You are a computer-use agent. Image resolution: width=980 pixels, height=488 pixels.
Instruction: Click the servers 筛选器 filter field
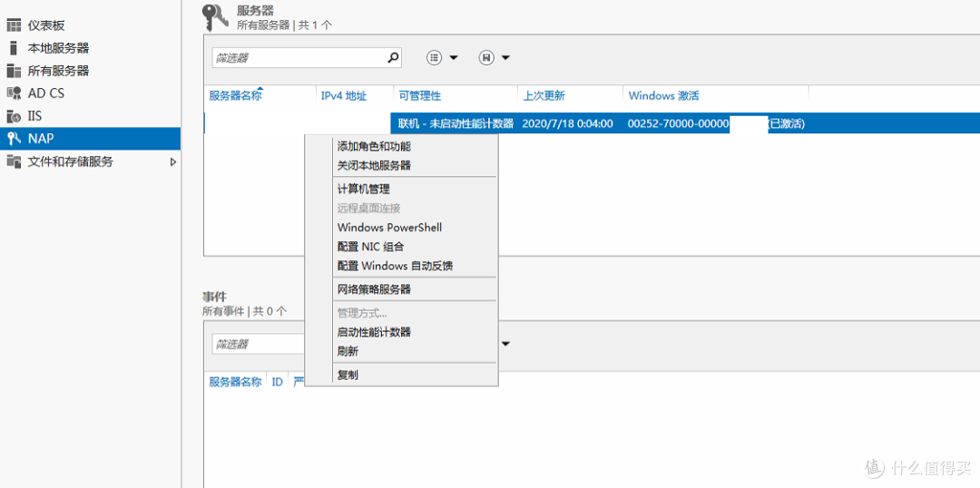pos(307,57)
